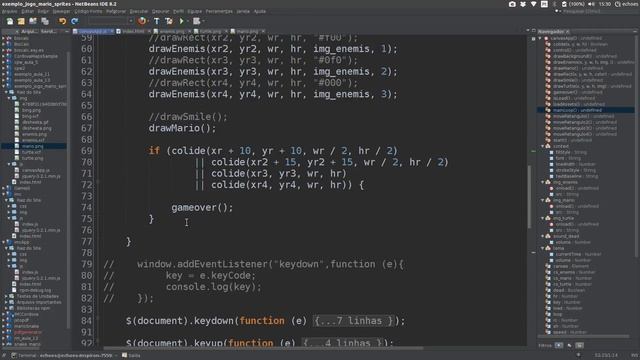Open the Ferramentas menu
Image resolution: width=640 pixels, height=360 pixels.
219,11
